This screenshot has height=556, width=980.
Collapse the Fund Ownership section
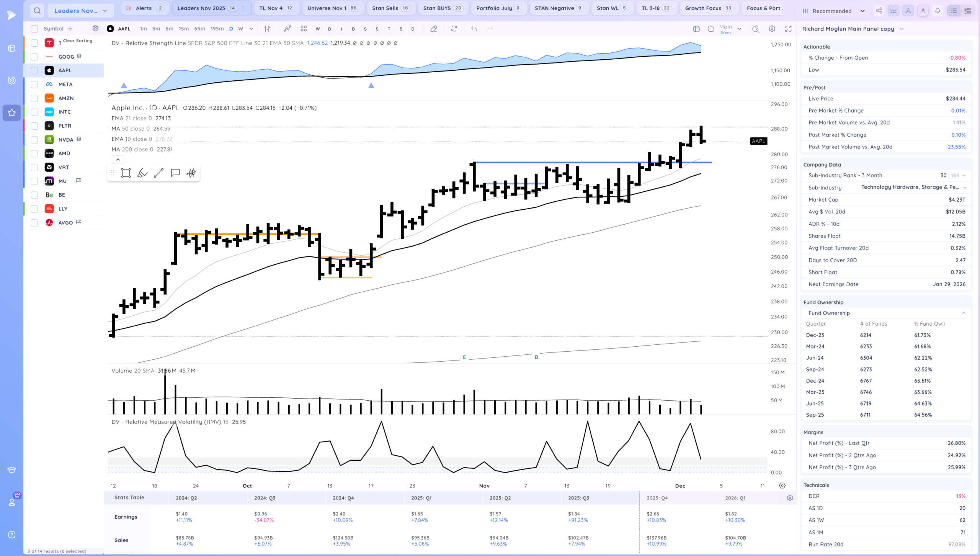point(963,313)
